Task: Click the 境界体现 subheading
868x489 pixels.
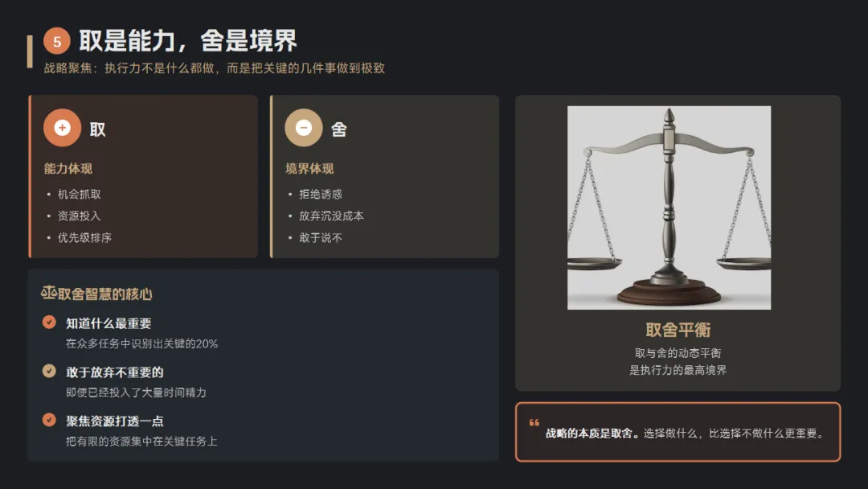Action: [309, 169]
